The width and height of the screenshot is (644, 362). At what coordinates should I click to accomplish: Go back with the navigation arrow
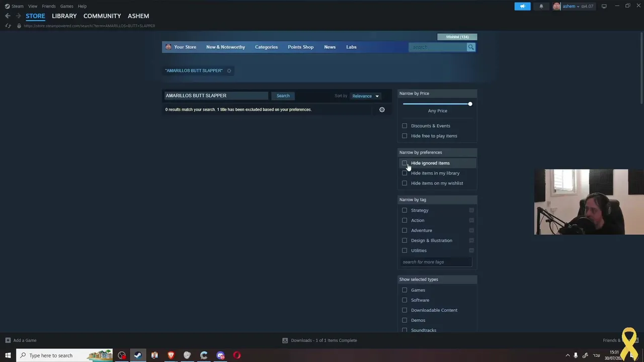pos(8,16)
